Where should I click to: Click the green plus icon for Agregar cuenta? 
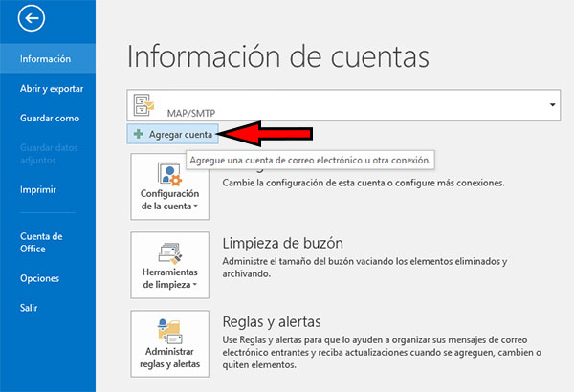(139, 135)
